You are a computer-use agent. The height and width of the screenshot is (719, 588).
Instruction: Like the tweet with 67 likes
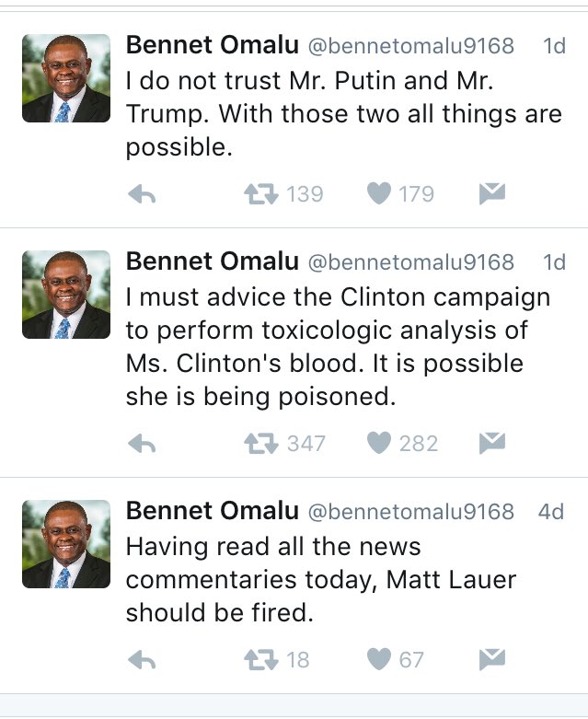click(x=378, y=660)
